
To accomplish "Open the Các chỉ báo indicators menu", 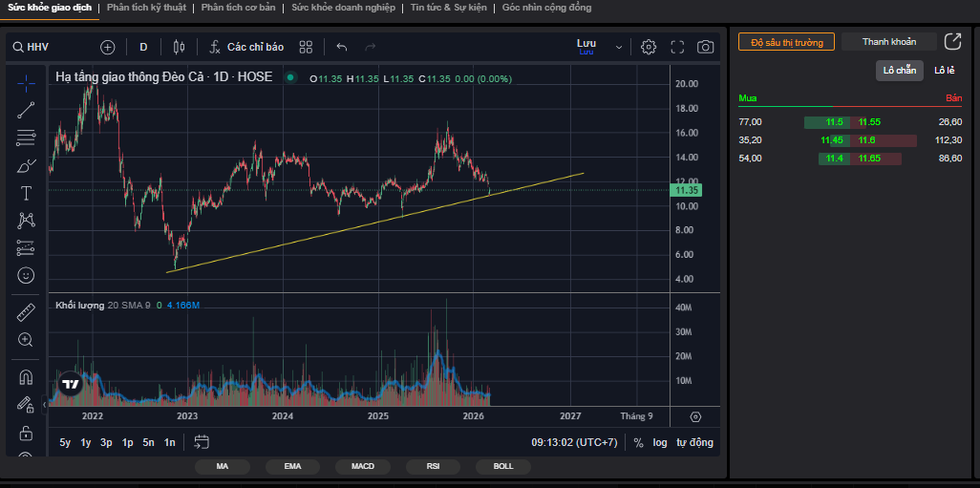I will [x=246, y=47].
